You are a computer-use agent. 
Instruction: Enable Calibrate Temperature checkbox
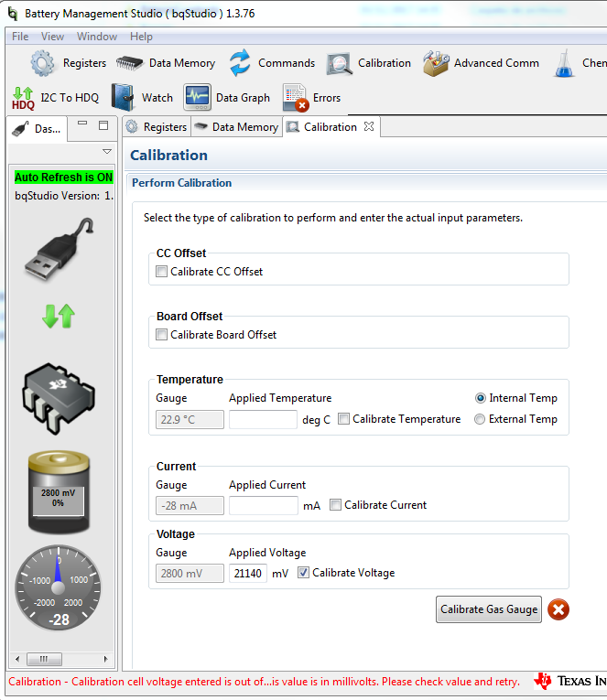(x=343, y=419)
